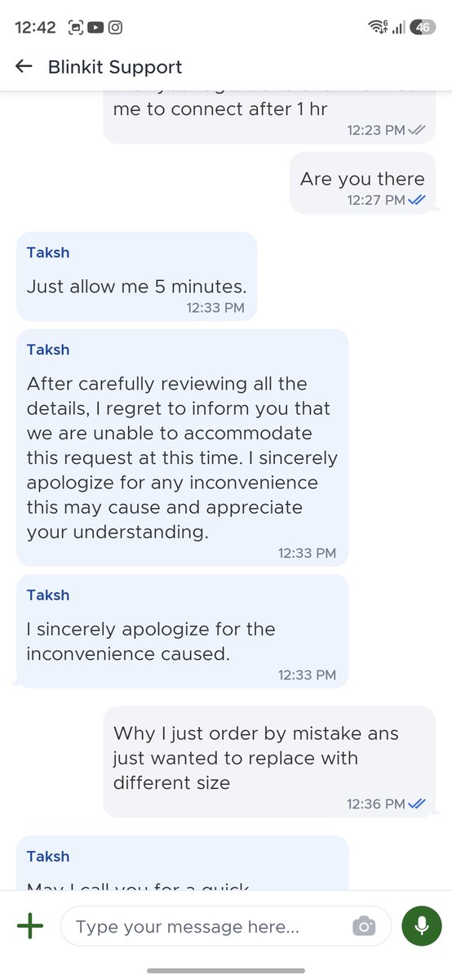452x980 pixels.
Task: Start voice input with the green microphone button
Action: pos(422,926)
